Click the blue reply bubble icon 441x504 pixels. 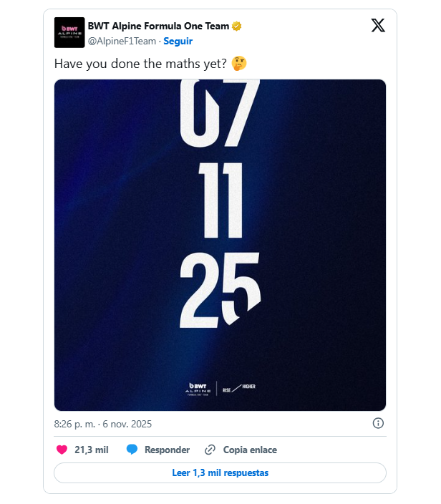tap(132, 450)
